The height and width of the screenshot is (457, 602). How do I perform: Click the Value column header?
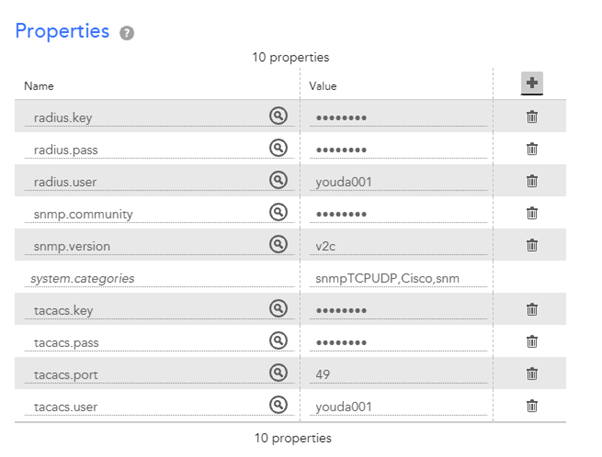coord(323,87)
